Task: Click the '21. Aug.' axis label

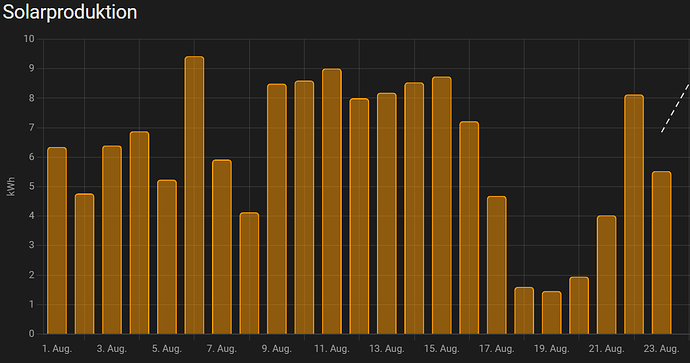Action: [606, 349]
